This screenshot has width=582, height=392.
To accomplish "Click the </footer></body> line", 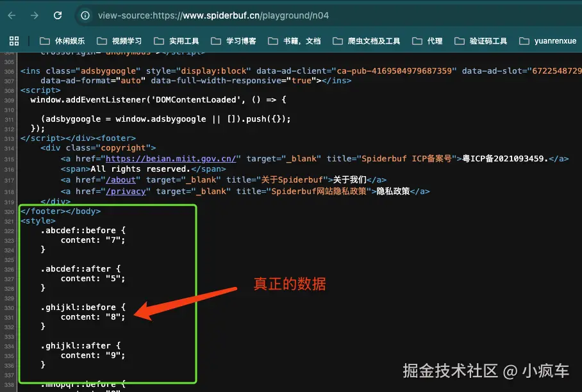I will coord(61,211).
